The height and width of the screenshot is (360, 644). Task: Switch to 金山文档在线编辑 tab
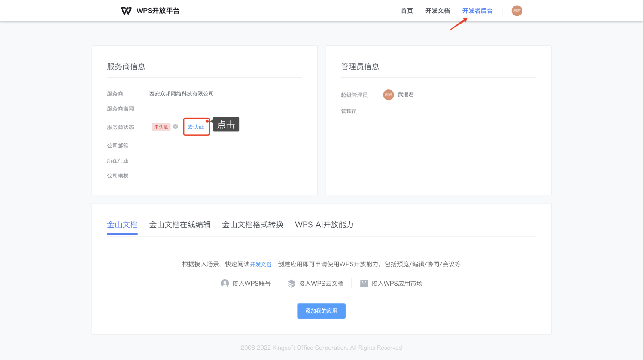click(x=180, y=225)
